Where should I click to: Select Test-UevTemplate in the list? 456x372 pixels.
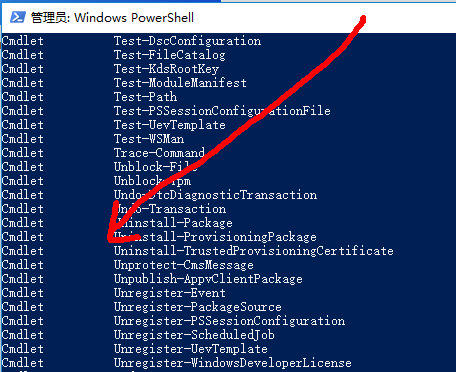[170, 125]
